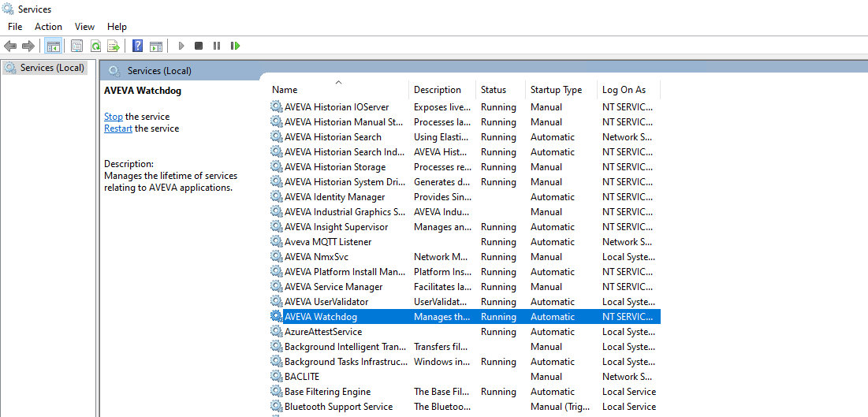Click 'Manual (Trig...' startup type of Bluetooth
This screenshot has width=868, height=417.
point(561,406)
